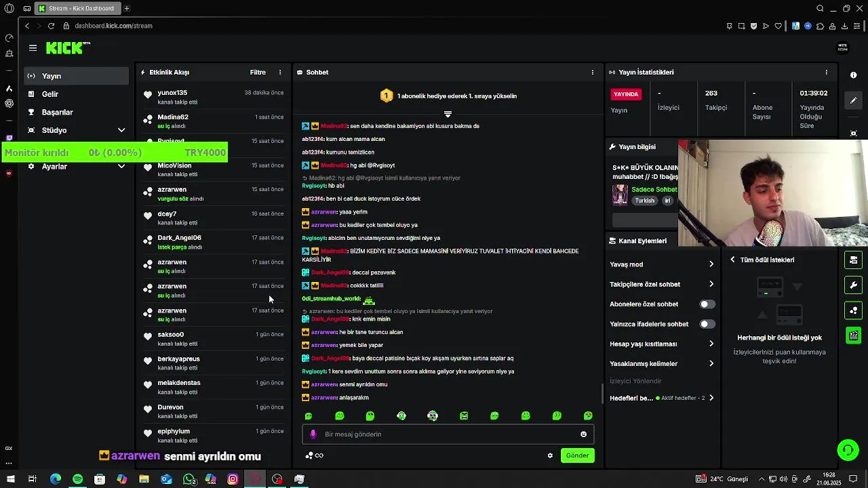
Task: Go back from Tüm ödül istekleri
Action: coord(732,260)
